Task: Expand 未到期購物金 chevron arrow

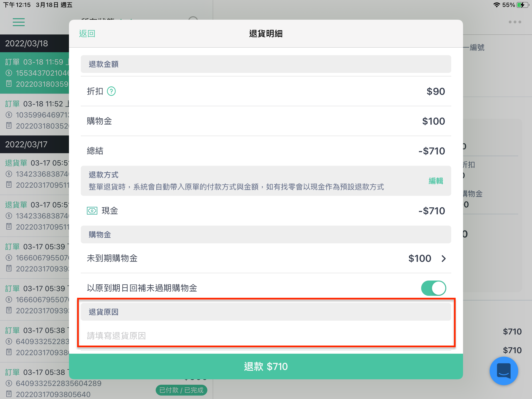Action: click(444, 259)
